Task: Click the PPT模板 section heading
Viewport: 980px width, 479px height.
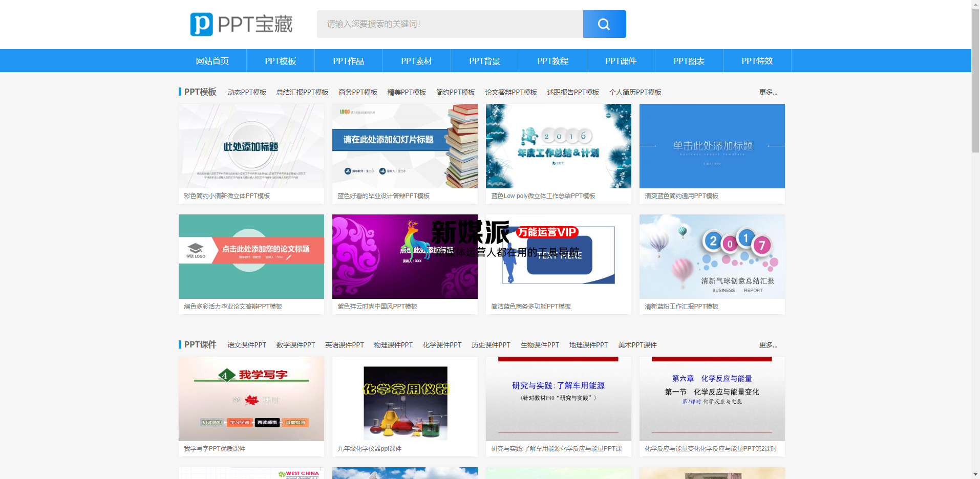Action: coord(200,92)
